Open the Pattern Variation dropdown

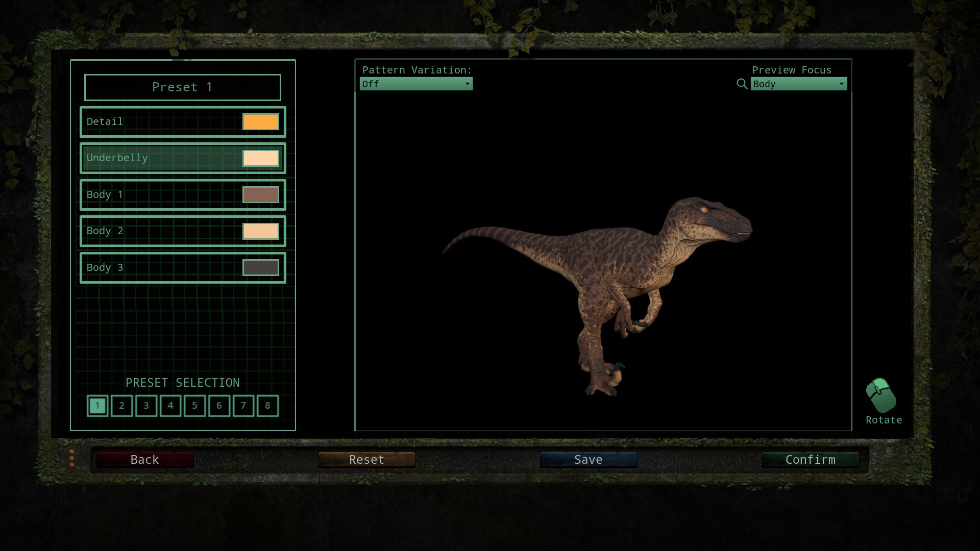[416, 84]
